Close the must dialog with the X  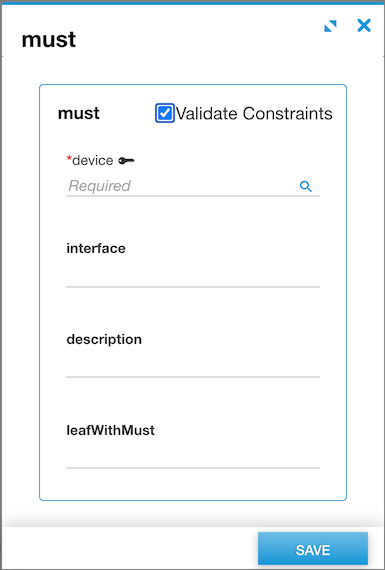tap(364, 25)
